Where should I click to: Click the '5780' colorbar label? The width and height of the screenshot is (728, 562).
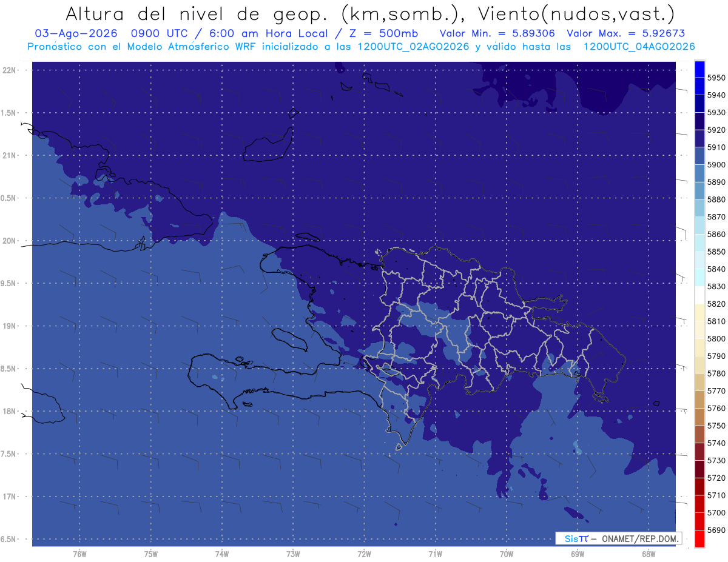click(x=716, y=373)
